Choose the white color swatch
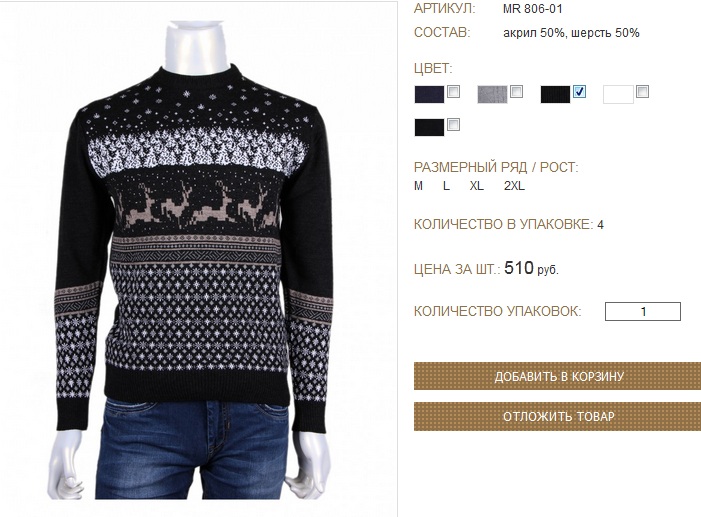This screenshot has width=701, height=517. pos(618,94)
